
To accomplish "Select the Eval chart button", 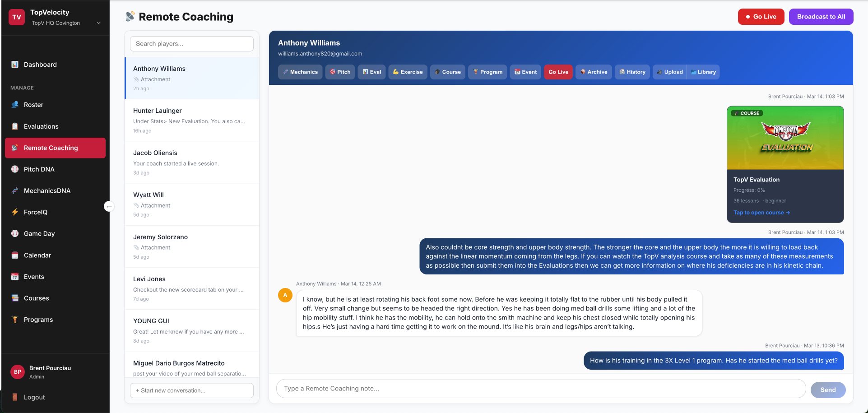I will [x=371, y=72].
